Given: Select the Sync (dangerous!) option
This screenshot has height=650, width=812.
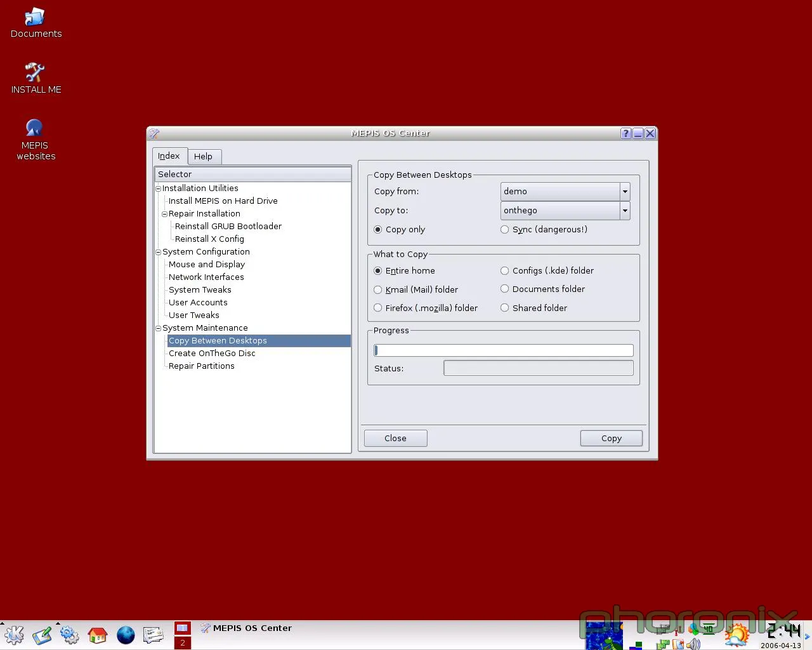Looking at the screenshot, I should tap(544, 229).
